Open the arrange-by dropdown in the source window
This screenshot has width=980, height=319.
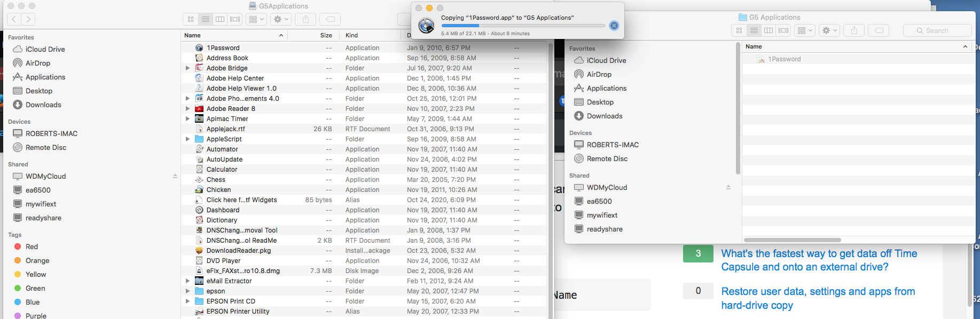pos(256,19)
